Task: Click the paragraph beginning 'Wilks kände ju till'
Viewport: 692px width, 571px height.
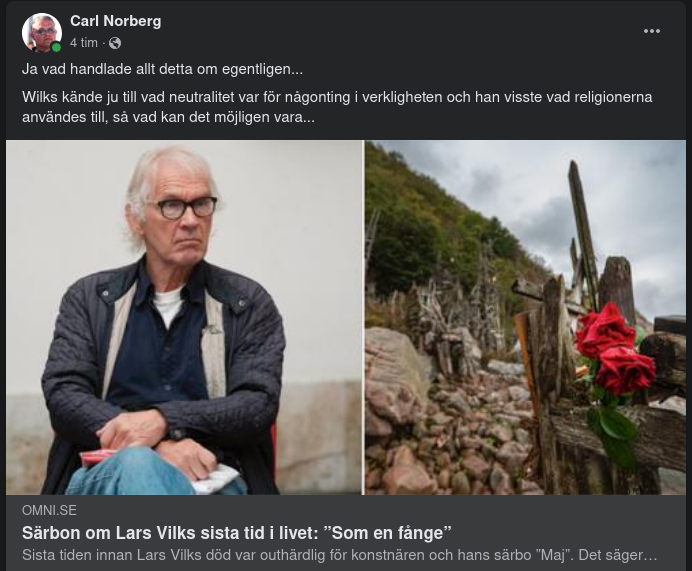Action: [x=337, y=107]
